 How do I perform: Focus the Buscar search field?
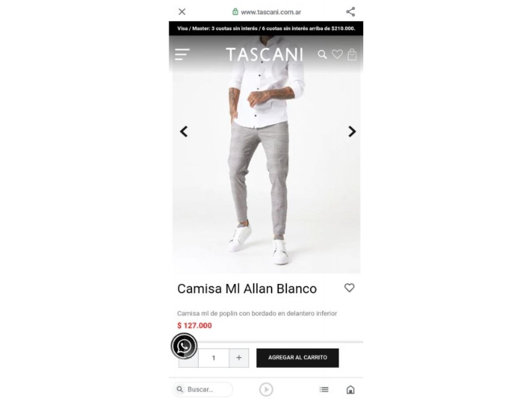(203, 389)
